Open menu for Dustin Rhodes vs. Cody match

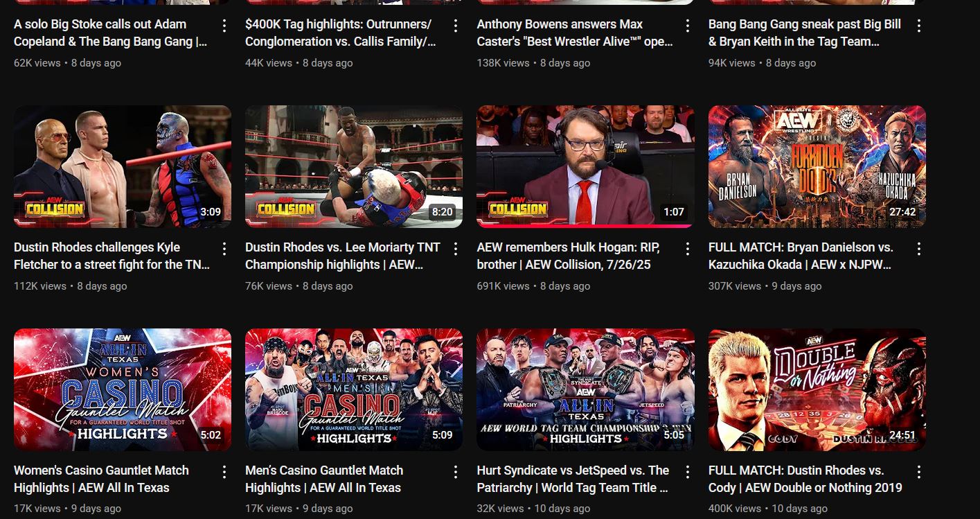(918, 473)
